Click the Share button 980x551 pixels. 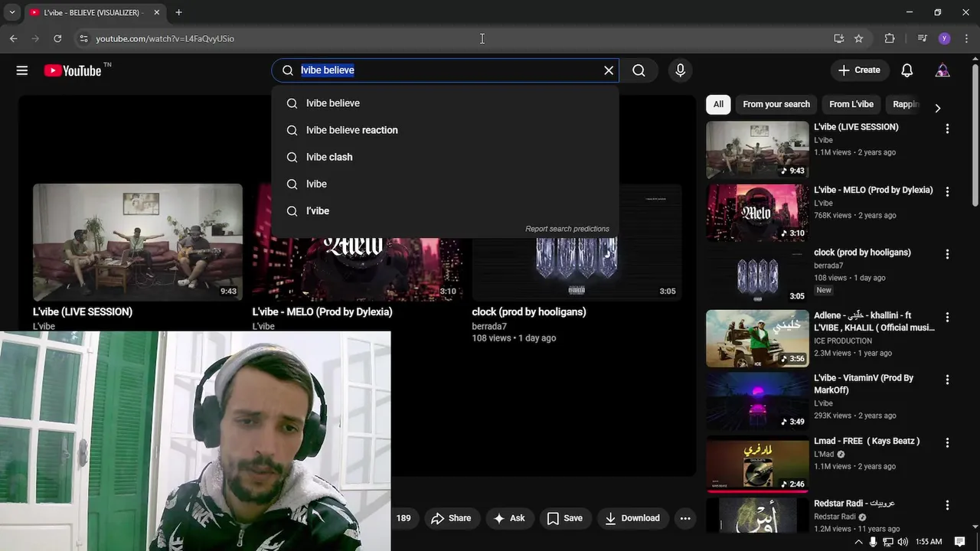pyautogui.click(x=452, y=518)
